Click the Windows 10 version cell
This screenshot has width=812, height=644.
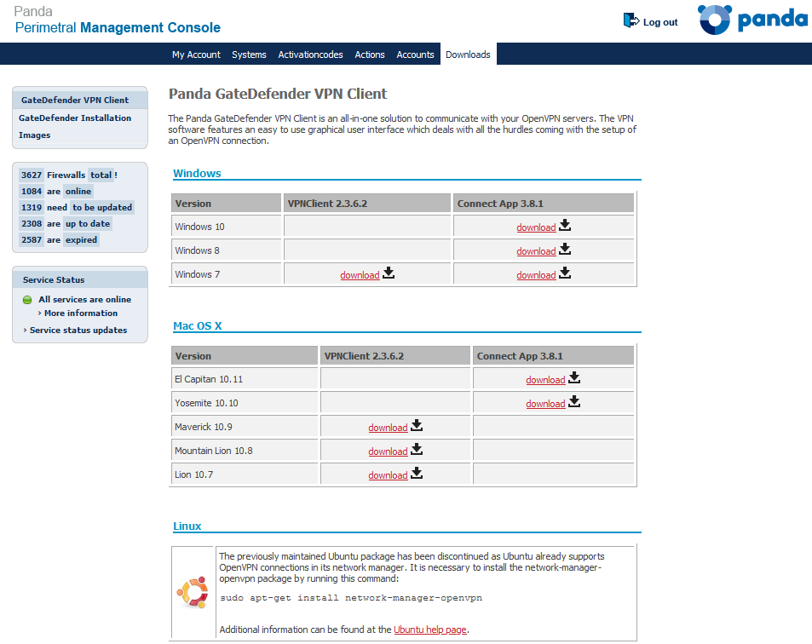pyautogui.click(x=227, y=227)
